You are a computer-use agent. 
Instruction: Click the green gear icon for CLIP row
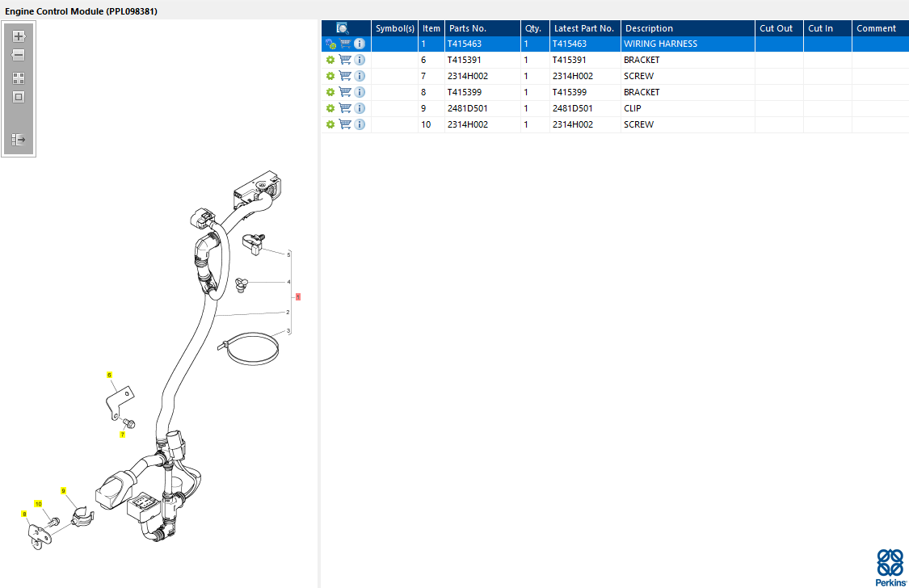[x=330, y=109]
